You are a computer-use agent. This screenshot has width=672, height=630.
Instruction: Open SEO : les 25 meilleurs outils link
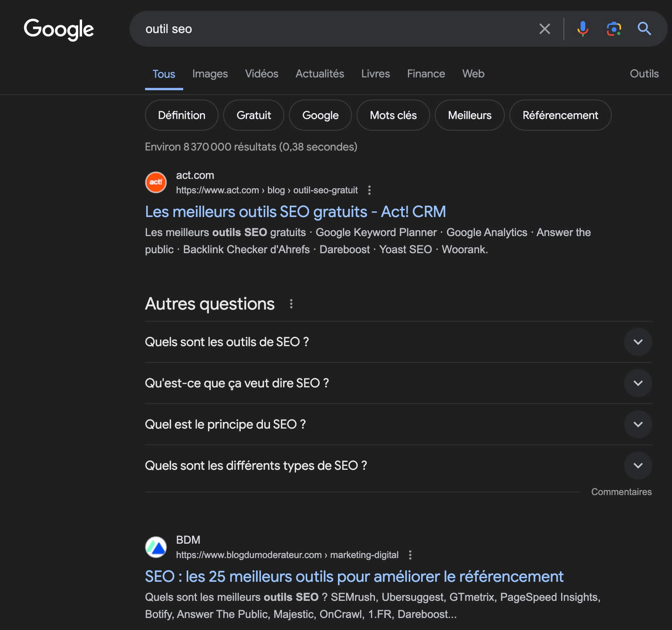tap(354, 576)
